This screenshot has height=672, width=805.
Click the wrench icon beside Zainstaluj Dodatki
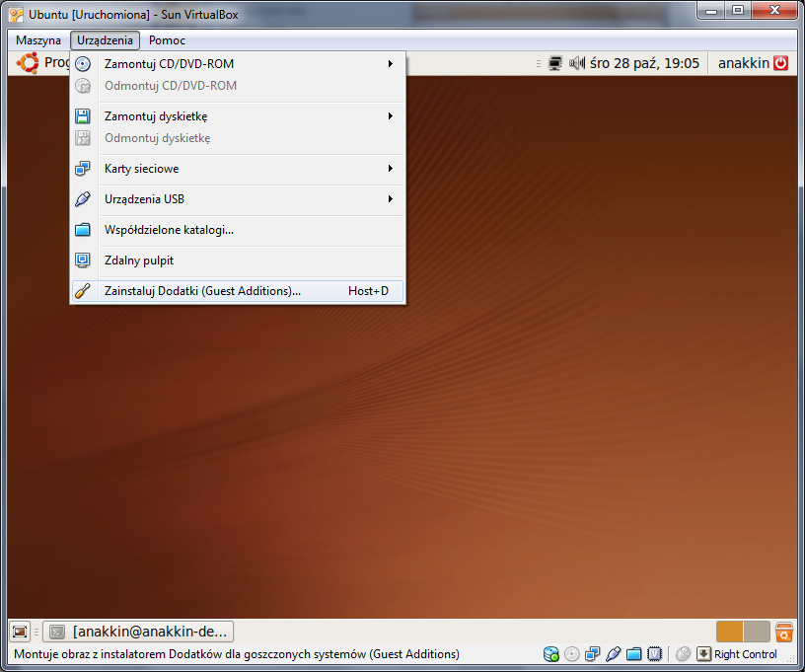pos(83,291)
